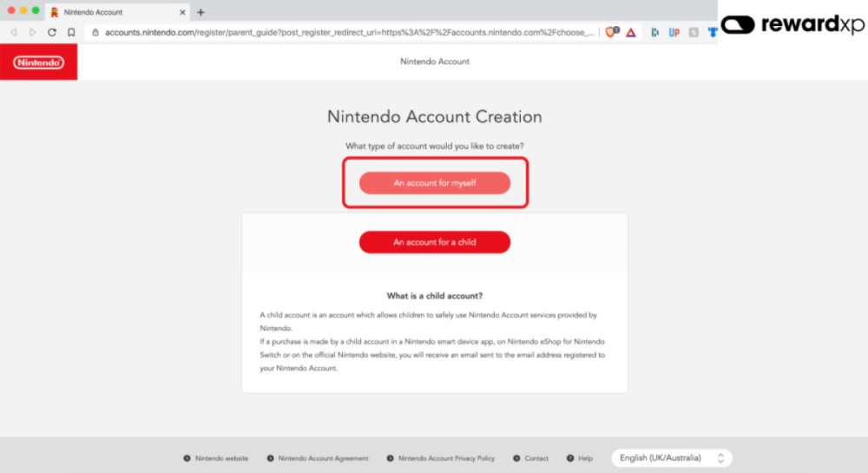This screenshot has height=473, width=868.
Task: Open a new browser tab
Action: tap(201, 12)
